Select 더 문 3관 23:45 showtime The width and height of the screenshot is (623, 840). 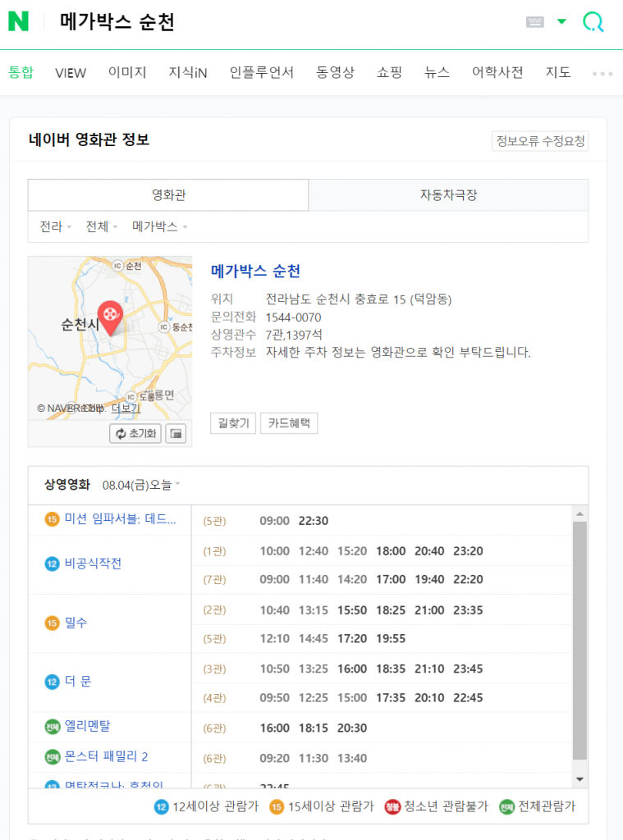[468, 669]
